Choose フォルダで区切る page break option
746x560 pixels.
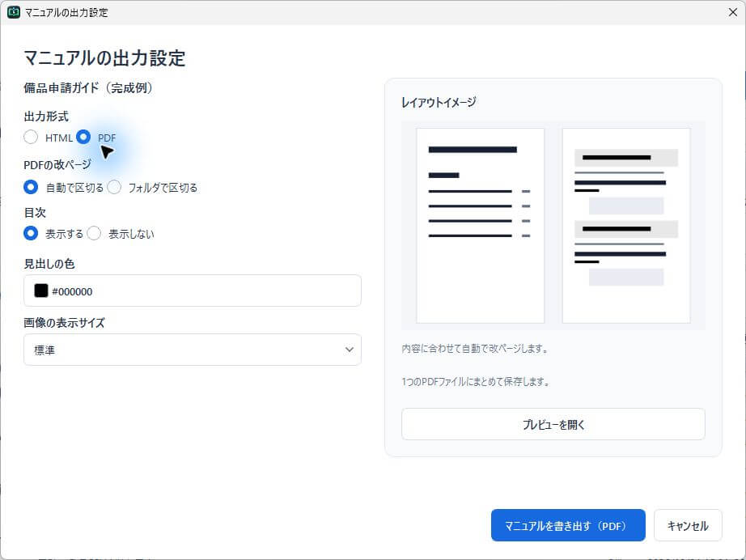(x=114, y=187)
